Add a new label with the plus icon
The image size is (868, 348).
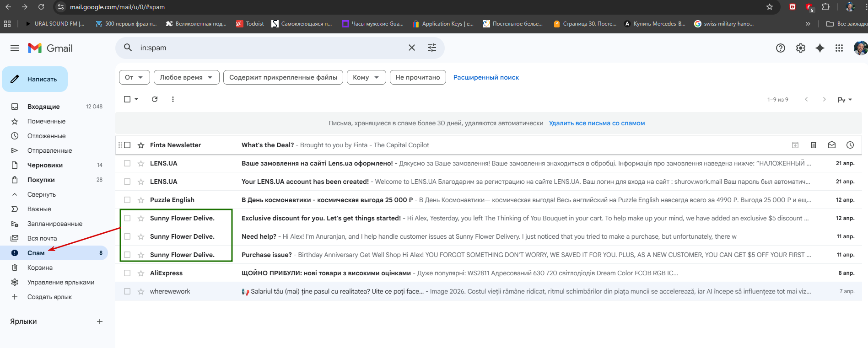100,321
